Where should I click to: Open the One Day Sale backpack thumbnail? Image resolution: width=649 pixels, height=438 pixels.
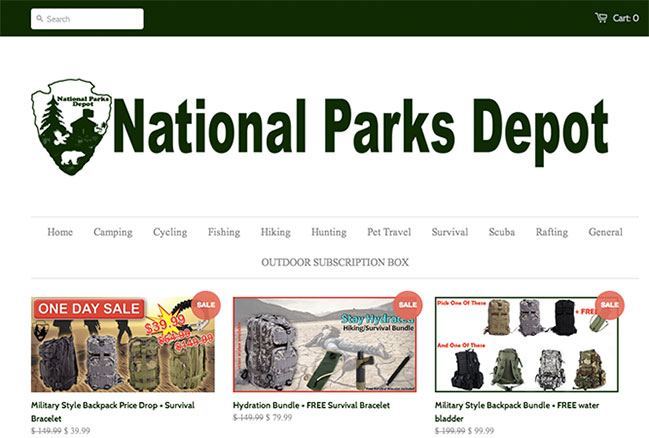tap(123, 344)
